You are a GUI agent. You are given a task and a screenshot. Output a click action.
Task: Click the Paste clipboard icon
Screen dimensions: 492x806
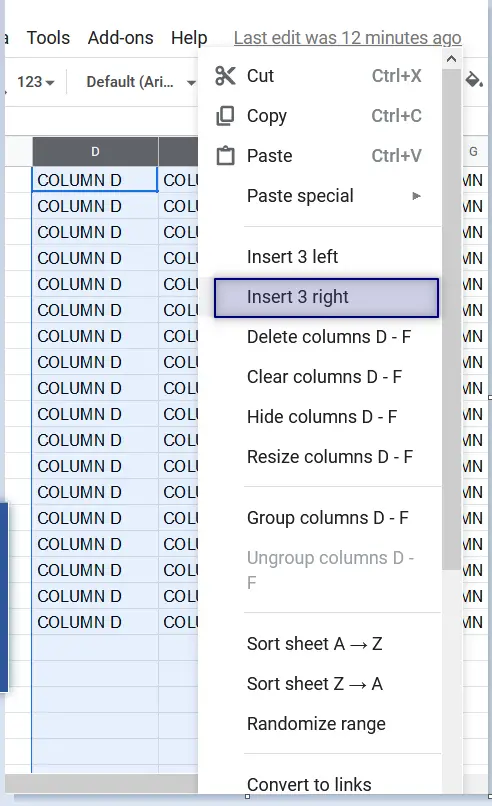pos(225,156)
